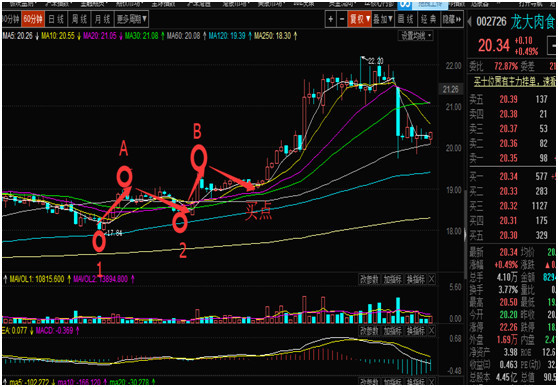558x387 pixels.
Task: Click the MA250: 18.30 label
Action: (x=273, y=36)
